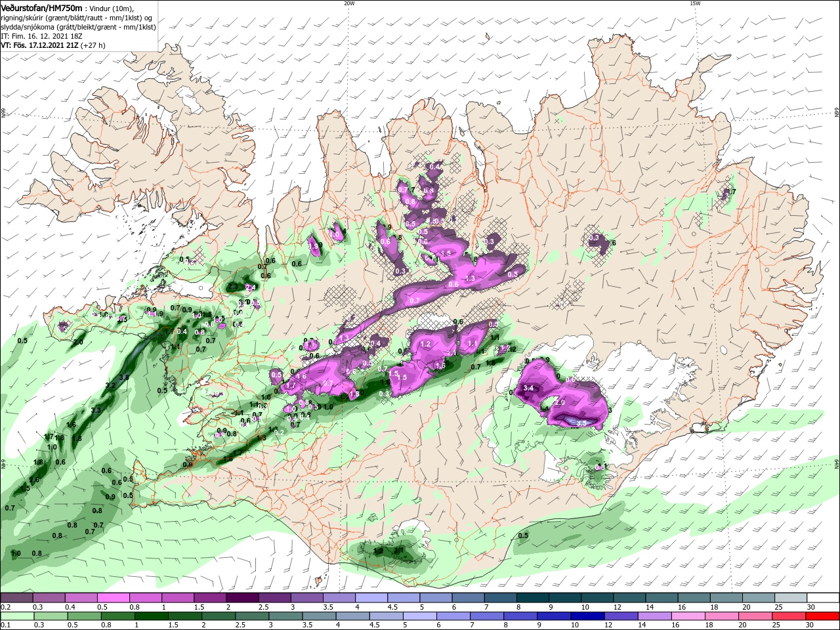Click the 3.2 rainfall value on the map
840x630 pixels.
coord(110,385)
